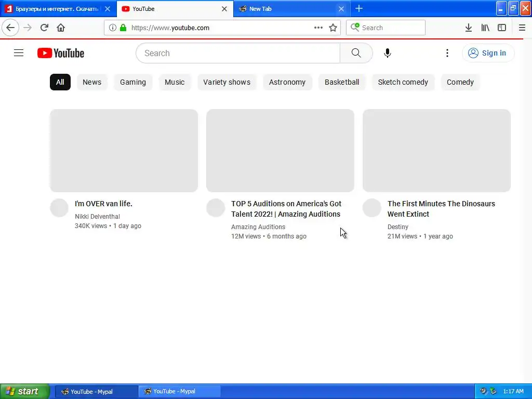Open the browser home page
The height and width of the screenshot is (399, 532).
coord(61,28)
